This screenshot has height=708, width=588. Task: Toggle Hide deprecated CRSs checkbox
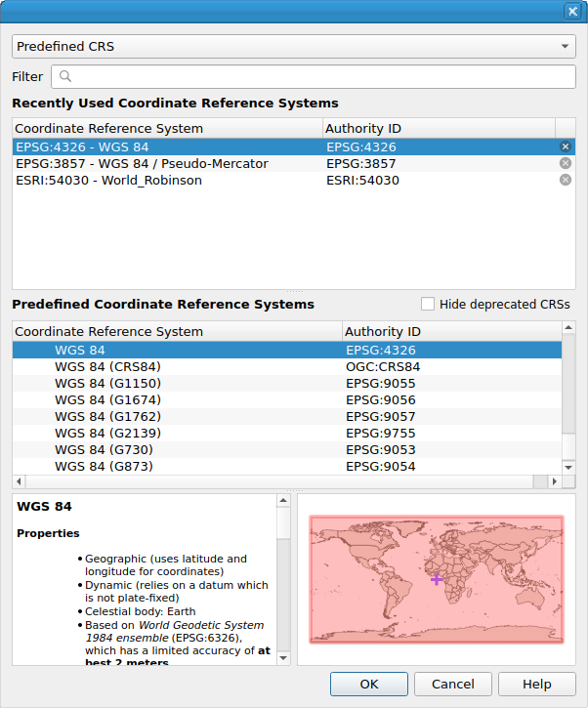click(x=428, y=304)
